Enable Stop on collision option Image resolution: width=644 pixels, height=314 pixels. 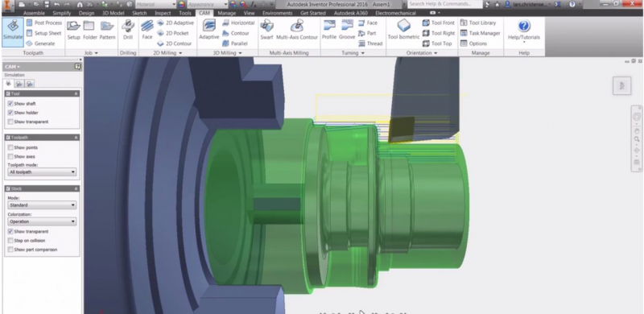pyautogui.click(x=10, y=241)
